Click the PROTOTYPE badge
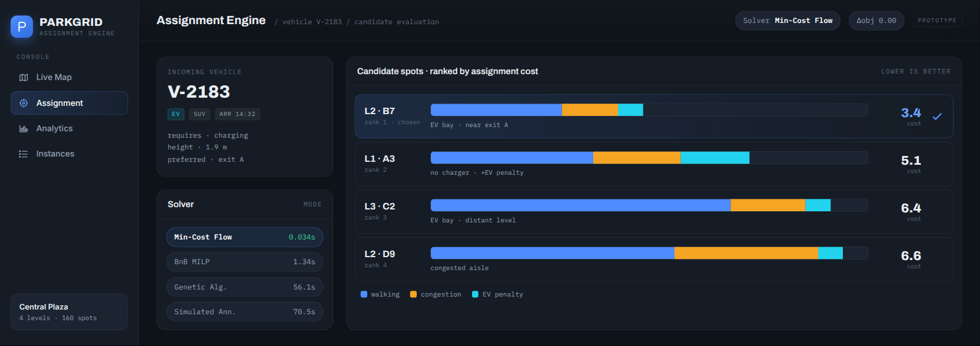The height and width of the screenshot is (346, 980). [937, 21]
